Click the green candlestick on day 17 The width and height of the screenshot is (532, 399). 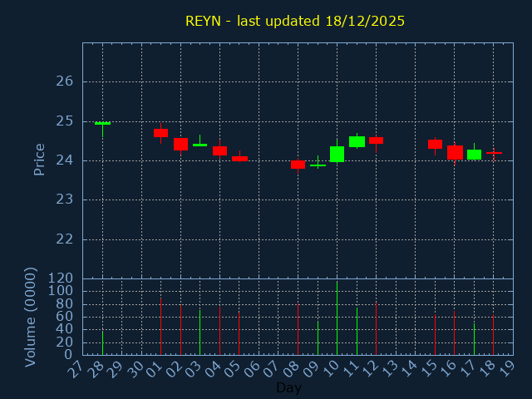(474, 154)
